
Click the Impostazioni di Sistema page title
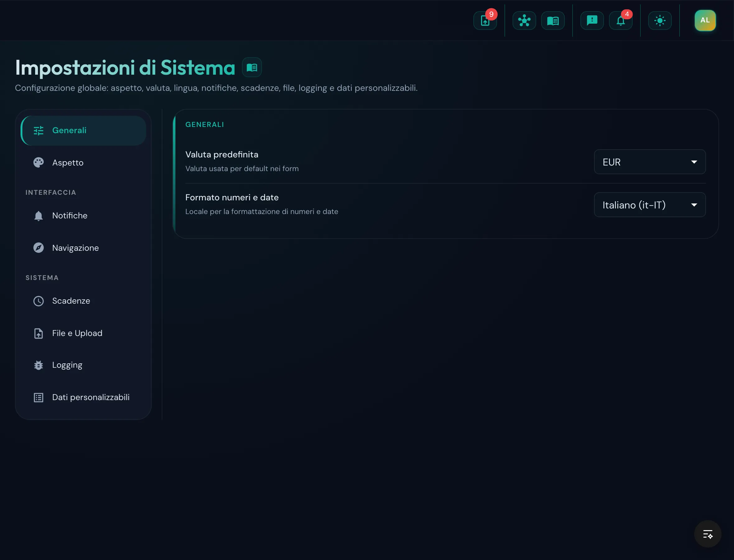[x=125, y=68]
